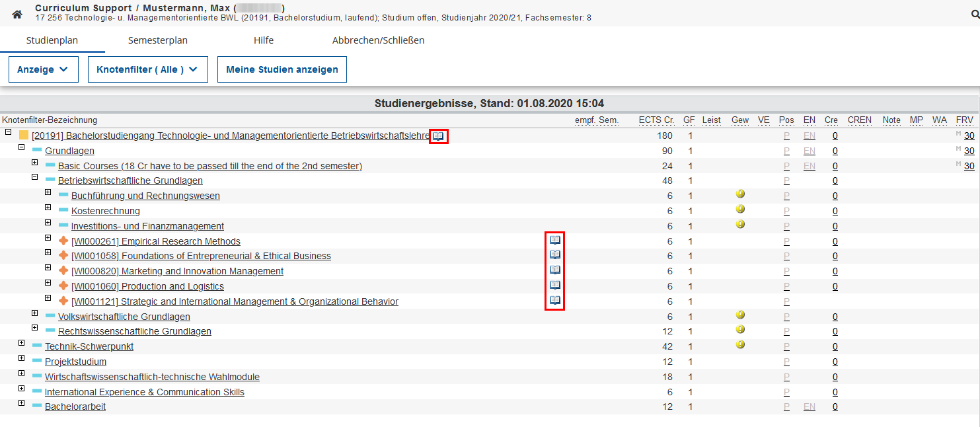Open book icon for Production and Logistics
This screenshot has height=427, width=980.
pyautogui.click(x=555, y=286)
